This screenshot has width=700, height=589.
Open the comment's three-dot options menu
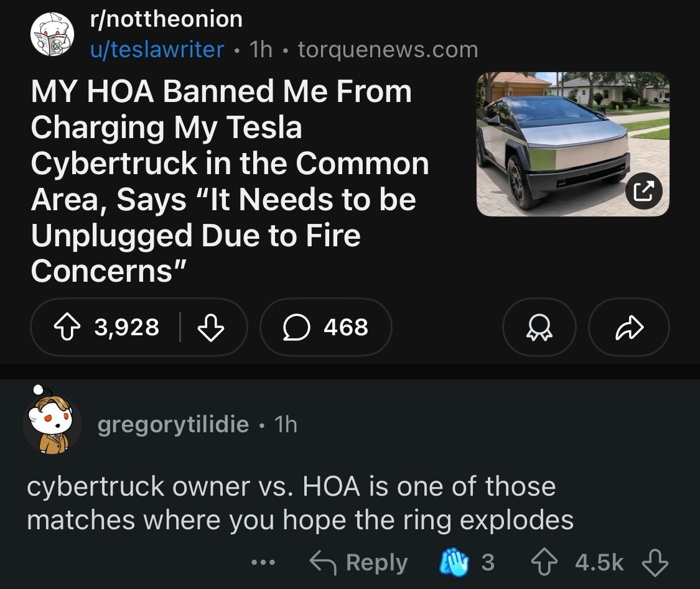263,562
